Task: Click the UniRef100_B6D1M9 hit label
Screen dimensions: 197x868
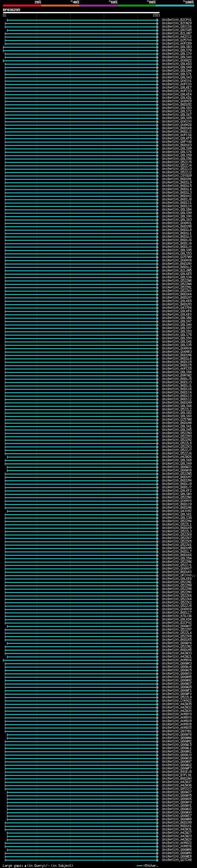Action: tap(176, 822)
